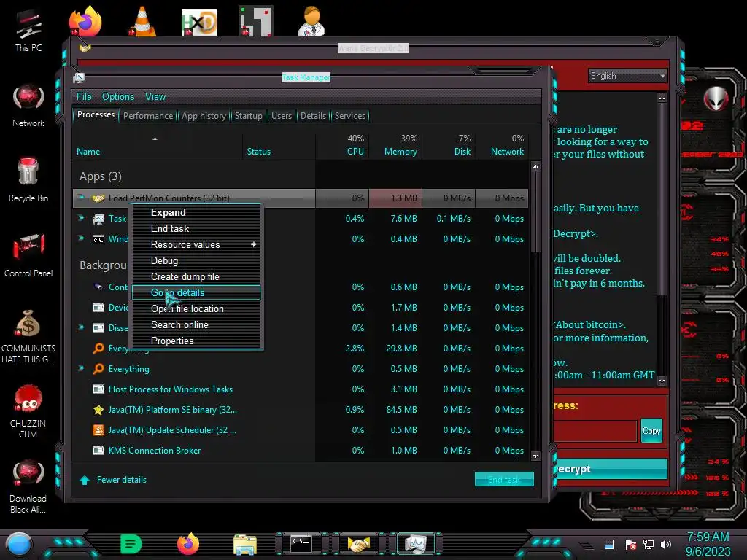
Task: Open Firefox shortcut on the desktop
Action: click(x=85, y=21)
